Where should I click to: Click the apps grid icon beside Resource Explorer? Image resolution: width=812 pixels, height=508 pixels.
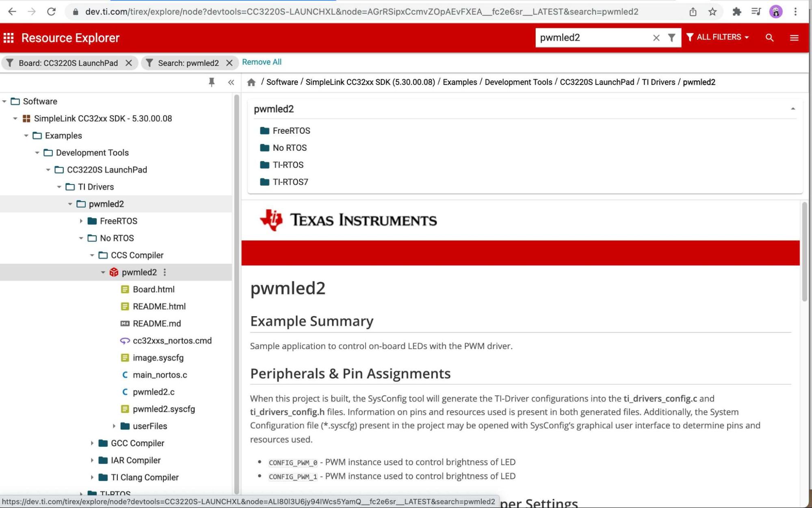(9, 38)
